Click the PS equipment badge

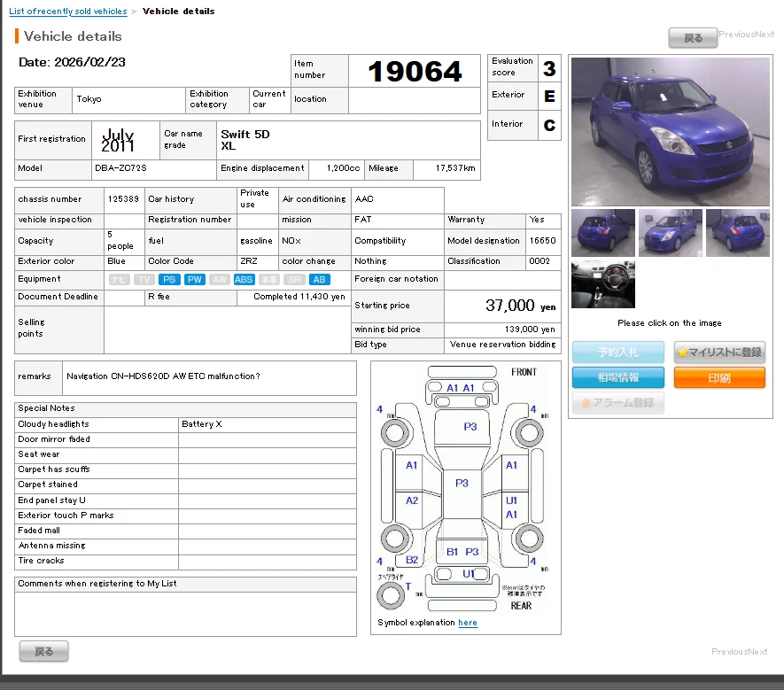click(x=169, y=280)
